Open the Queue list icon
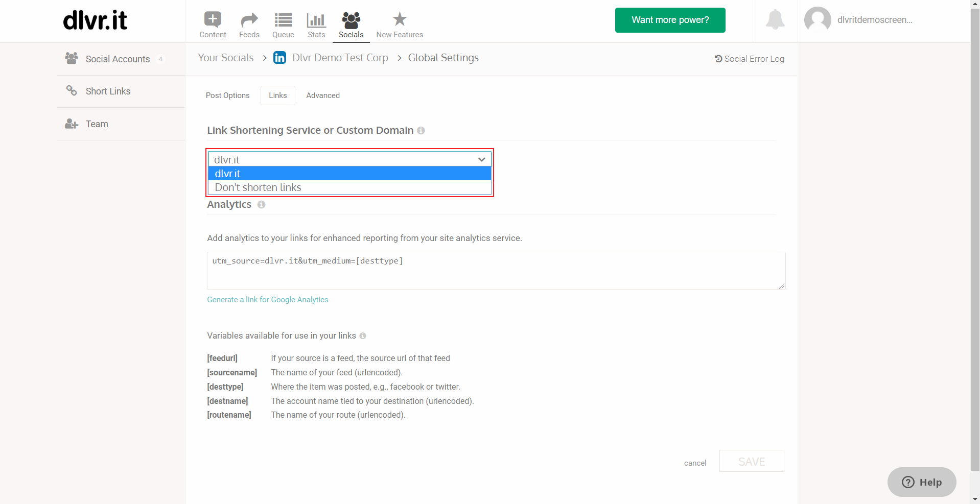 (x=283, y=20)
